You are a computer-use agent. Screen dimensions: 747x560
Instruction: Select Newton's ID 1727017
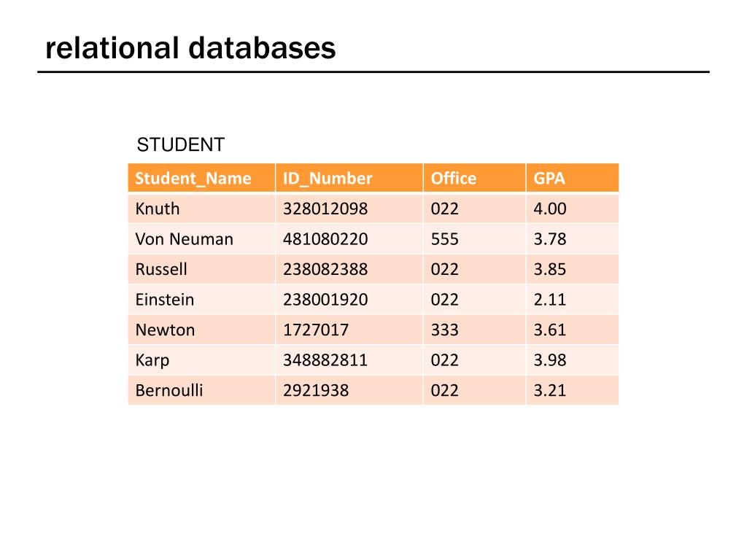[316, 330]
